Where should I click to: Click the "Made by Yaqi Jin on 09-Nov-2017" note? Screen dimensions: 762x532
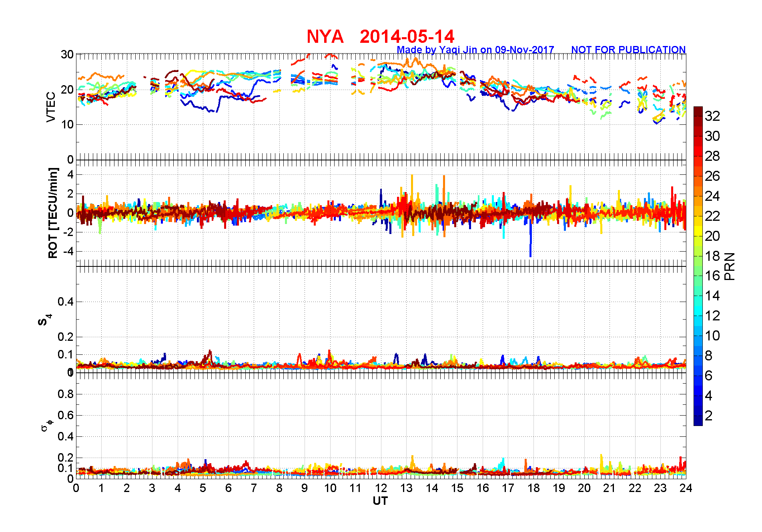point(475,50)
